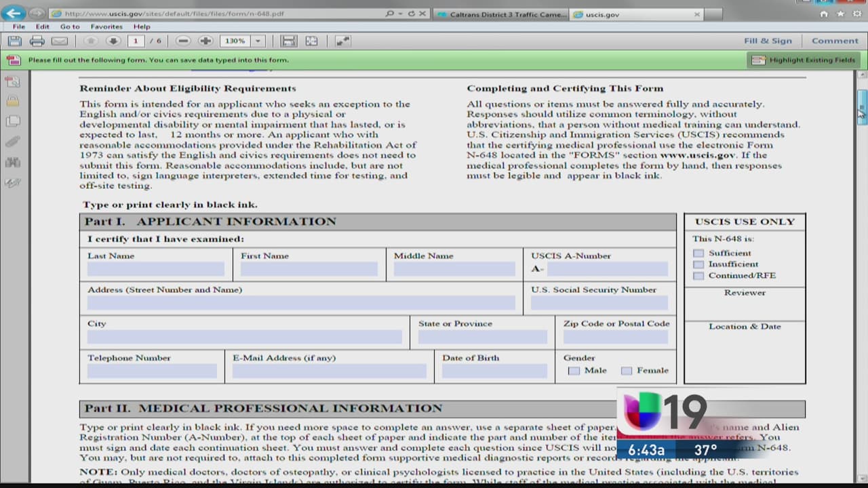Switch to Caltrans District 3 Traffic tab
The height and width of the screenshot is (488, 868).
[x=500, y=14]
